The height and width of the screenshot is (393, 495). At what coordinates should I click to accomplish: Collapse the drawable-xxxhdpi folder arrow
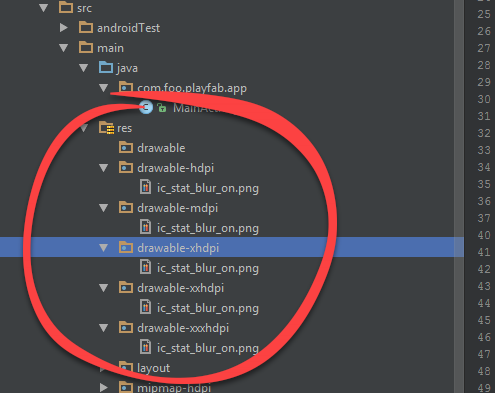click(103, 328)
